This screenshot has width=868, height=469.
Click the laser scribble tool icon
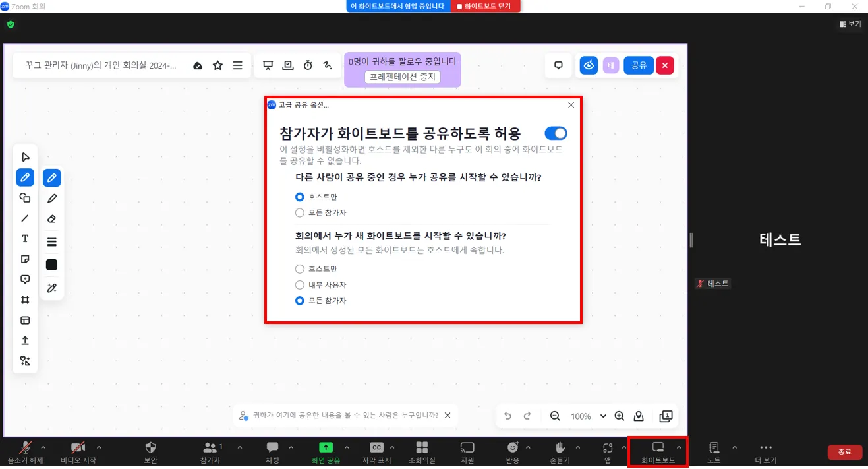tap(328, 66)
